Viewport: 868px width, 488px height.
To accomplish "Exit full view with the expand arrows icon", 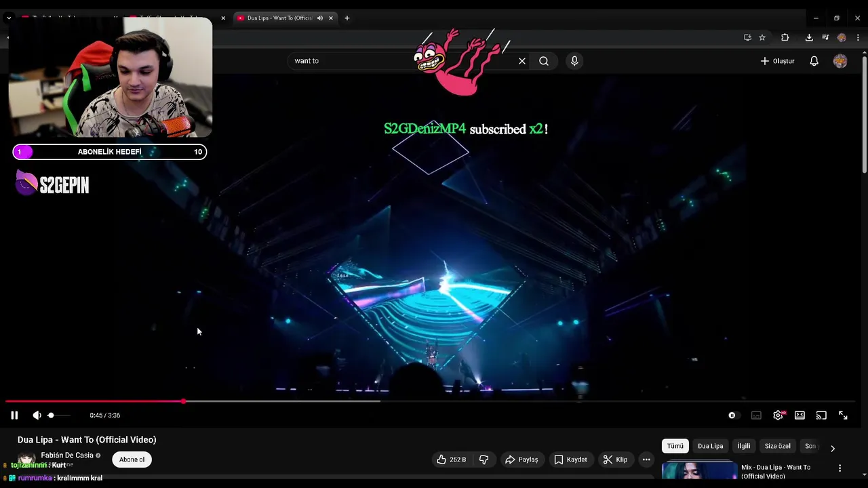I will 843,415.
